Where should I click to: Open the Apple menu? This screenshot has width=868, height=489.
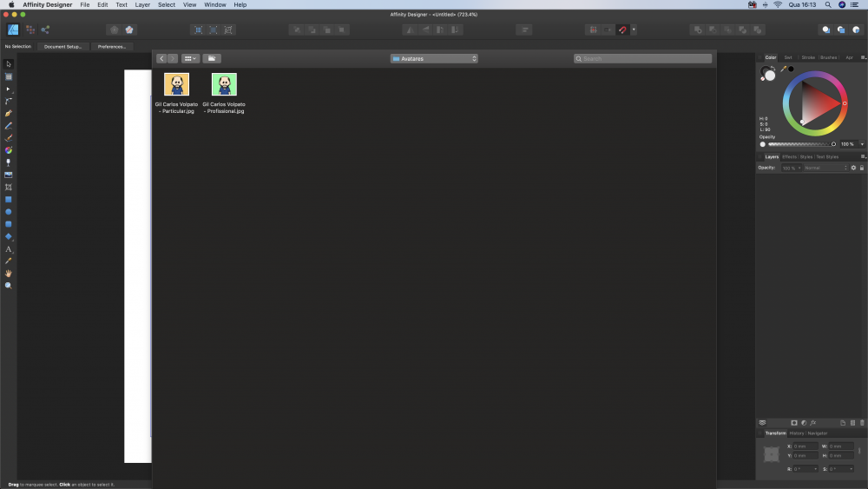[x=11, y=4]
